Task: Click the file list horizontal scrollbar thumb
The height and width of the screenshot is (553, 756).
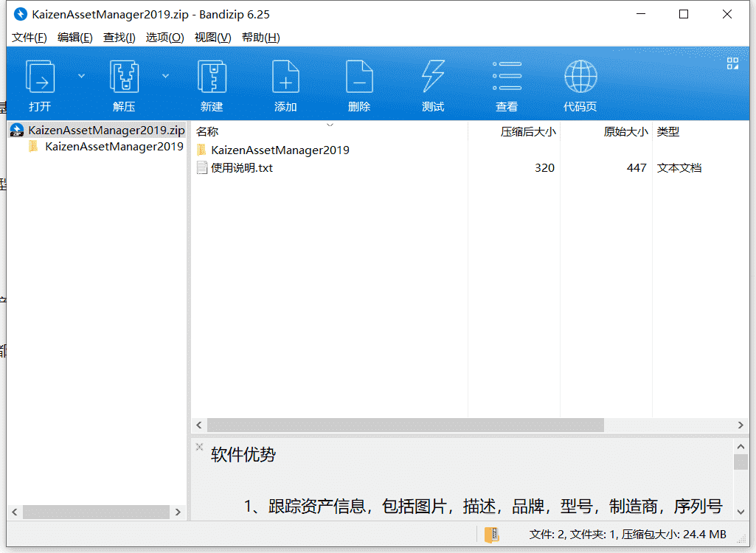Action: point(406,425)
